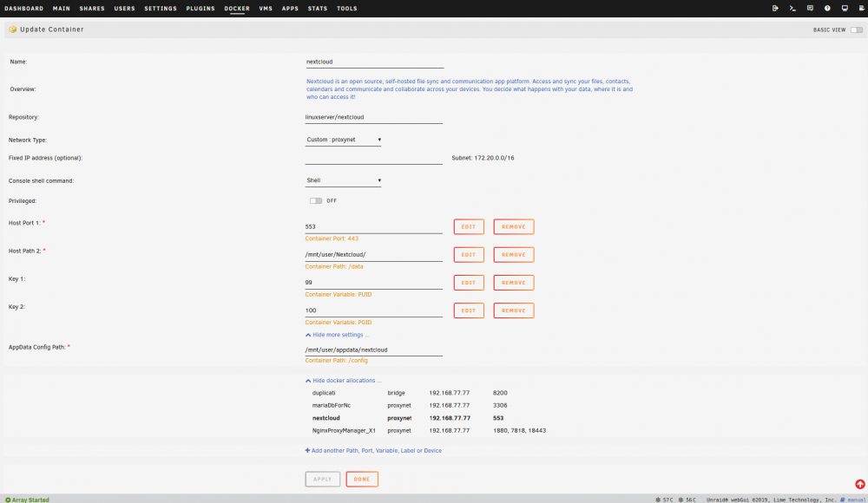
Task: Open the system info monitor icon
Action: tap(845, 9)
